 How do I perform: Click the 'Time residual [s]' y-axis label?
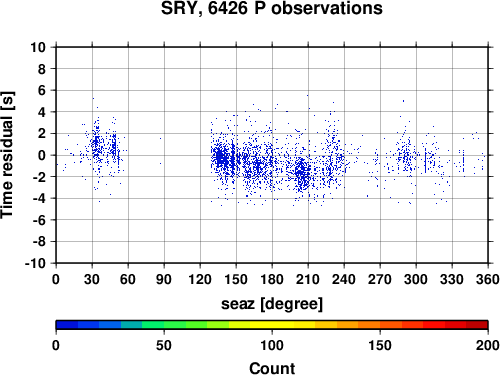(x=7, y=155)
